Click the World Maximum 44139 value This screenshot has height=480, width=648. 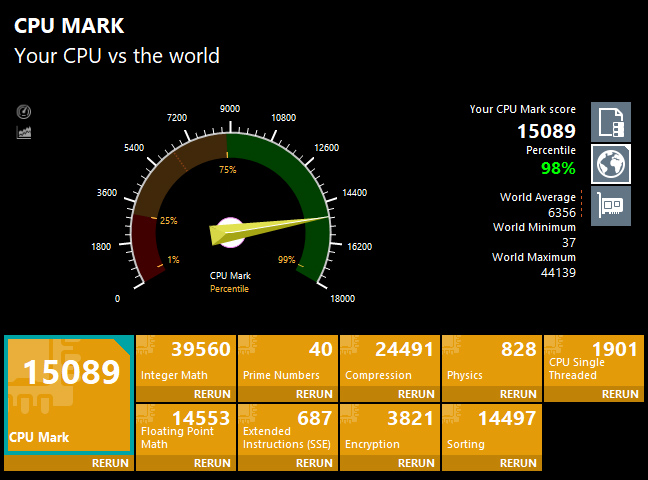[558, 272]
